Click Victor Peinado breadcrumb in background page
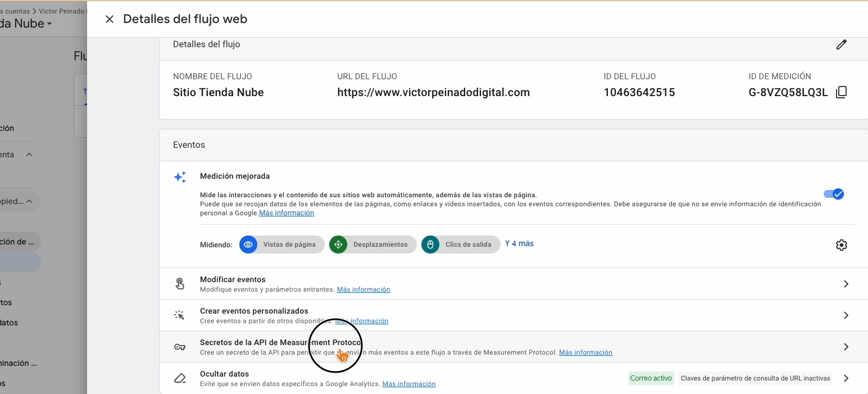This screenshot has height=394, width=868. point(63,11)
